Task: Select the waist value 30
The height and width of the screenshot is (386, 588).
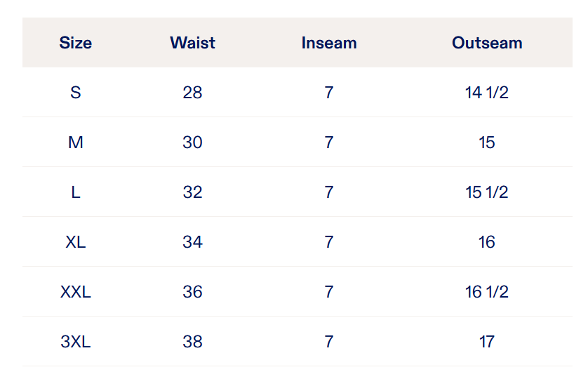Action: [192, 142]
